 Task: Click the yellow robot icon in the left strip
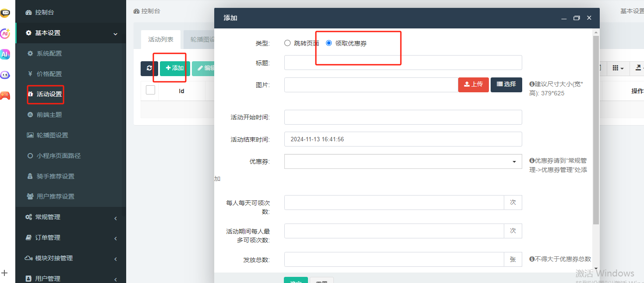[x=5, y=13]
